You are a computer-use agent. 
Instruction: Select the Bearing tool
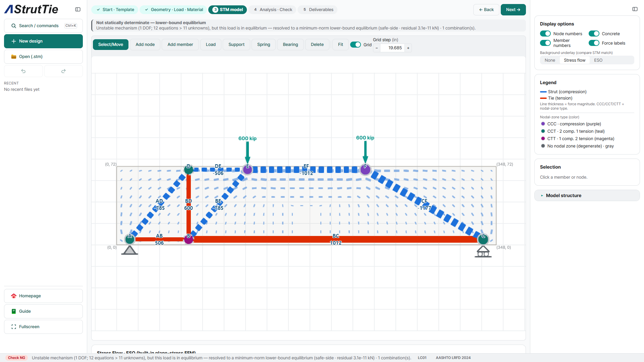click(x=290, y=45)
